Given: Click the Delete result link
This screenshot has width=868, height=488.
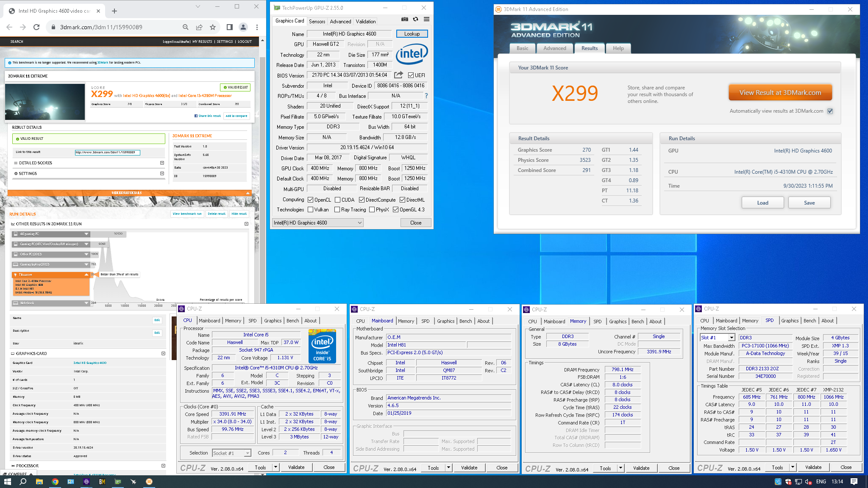Looking at the screenshot, I should point(217,214).
